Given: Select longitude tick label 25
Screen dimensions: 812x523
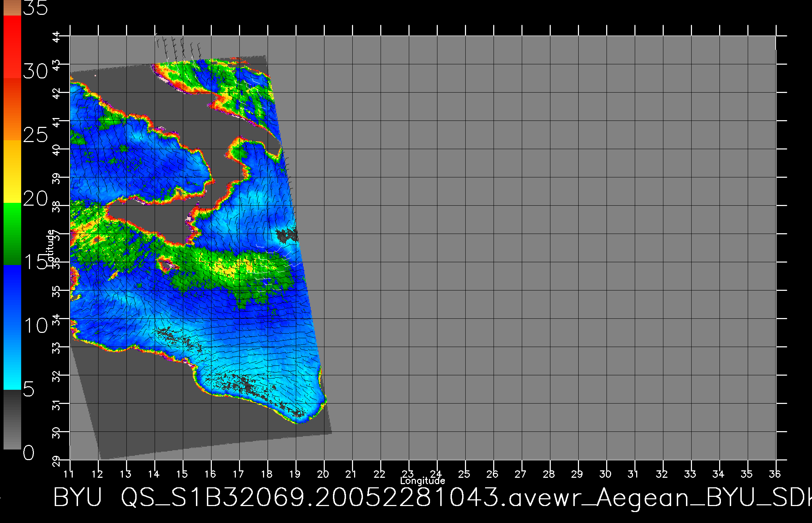Looking at the screenshot, I should pyautogui.click(x=464, y=474).
